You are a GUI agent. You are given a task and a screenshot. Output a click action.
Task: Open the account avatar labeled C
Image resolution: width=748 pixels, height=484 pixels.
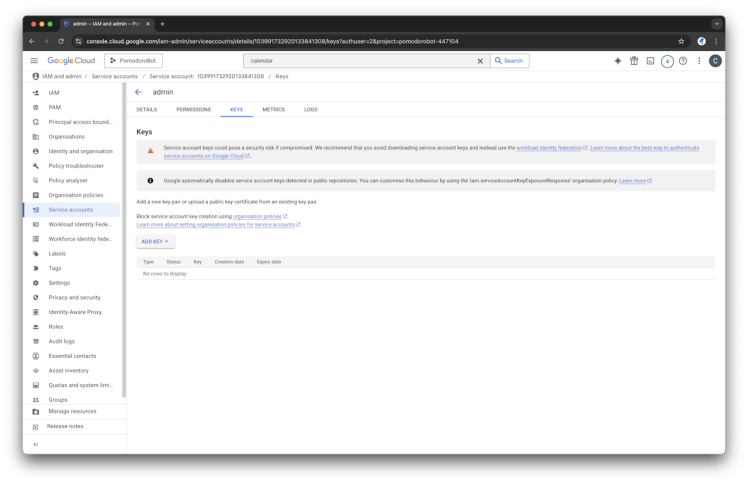pos(715,61)
